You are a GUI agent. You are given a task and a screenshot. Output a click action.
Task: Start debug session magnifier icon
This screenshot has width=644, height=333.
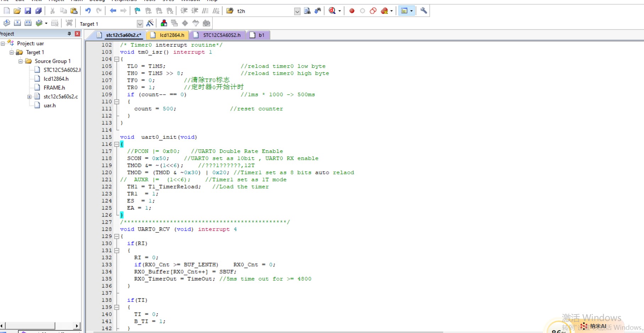pos(332,11)
